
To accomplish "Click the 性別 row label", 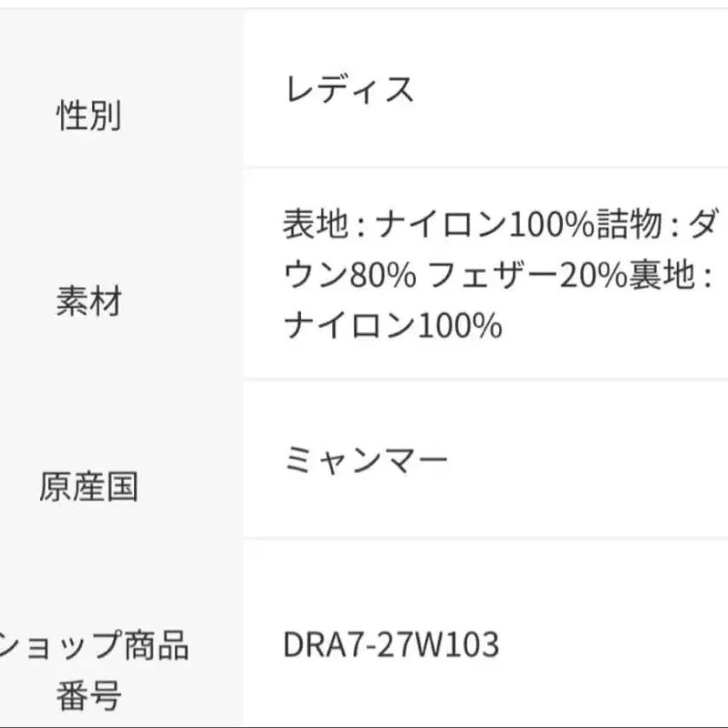I will coord(89,115).
